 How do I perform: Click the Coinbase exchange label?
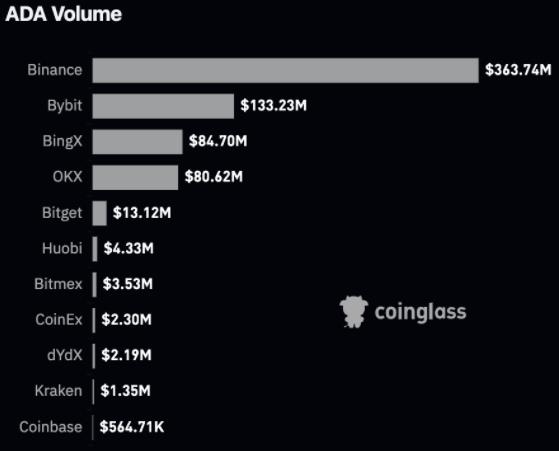click(x=51, y=427)
